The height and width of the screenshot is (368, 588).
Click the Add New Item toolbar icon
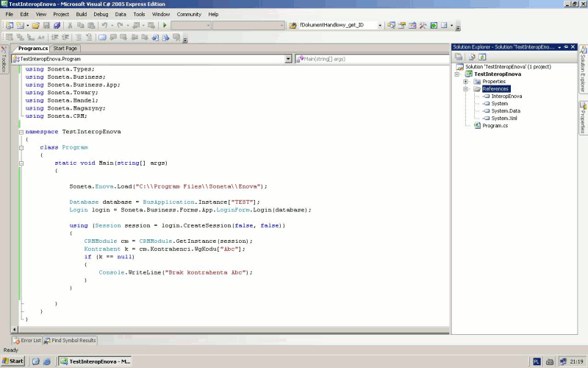coord(21,25)
